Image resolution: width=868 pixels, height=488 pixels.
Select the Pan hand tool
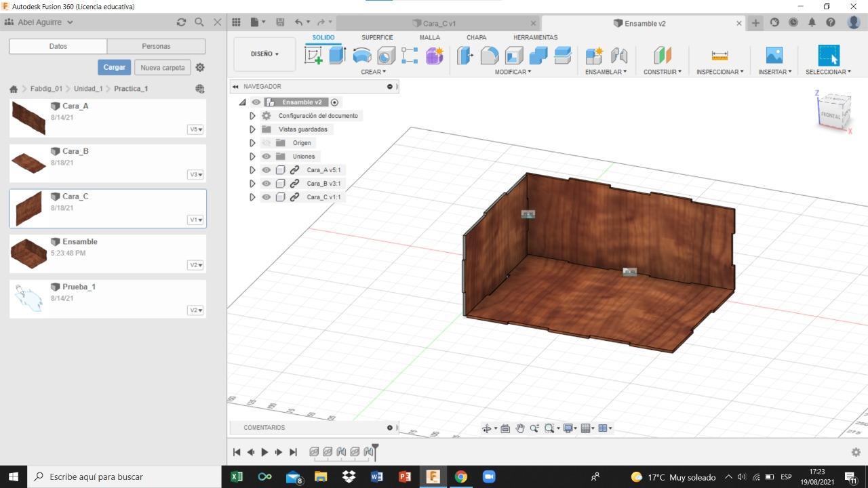coord(520,428)
